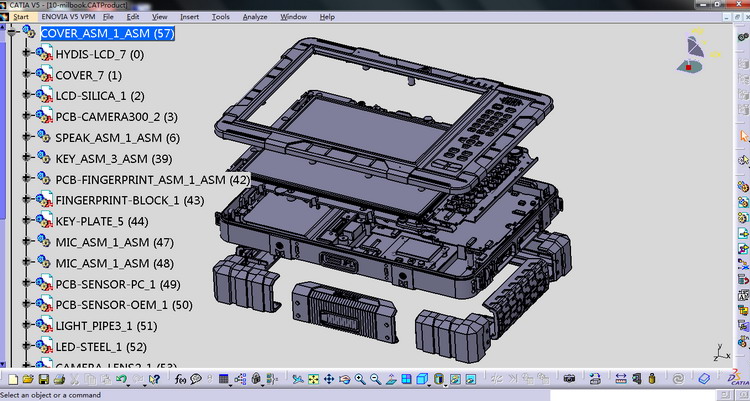Screen dimensions: 750x401
Task: Click the Zoom Out magnifier icon
Action: point(375,379)
